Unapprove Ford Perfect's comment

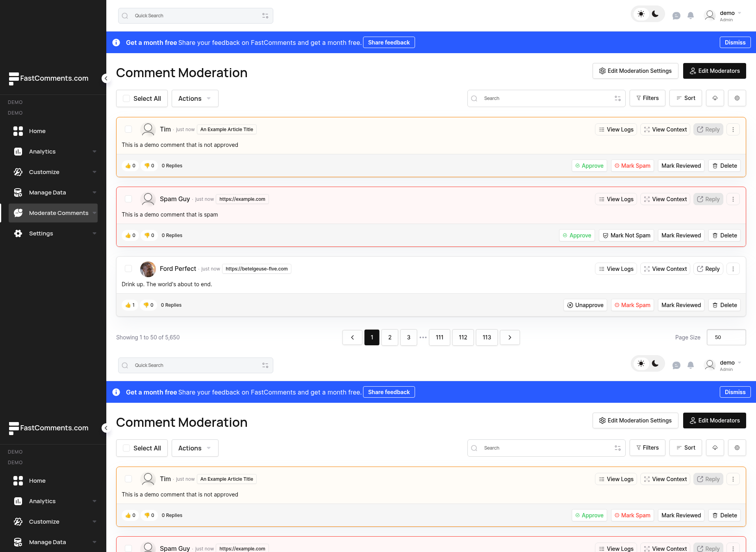585,305
